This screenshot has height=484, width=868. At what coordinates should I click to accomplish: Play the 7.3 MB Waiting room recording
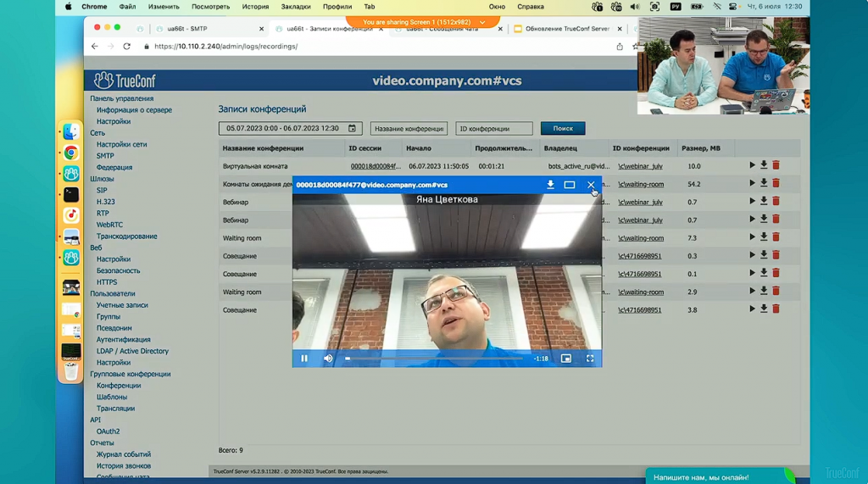(752, 237)
